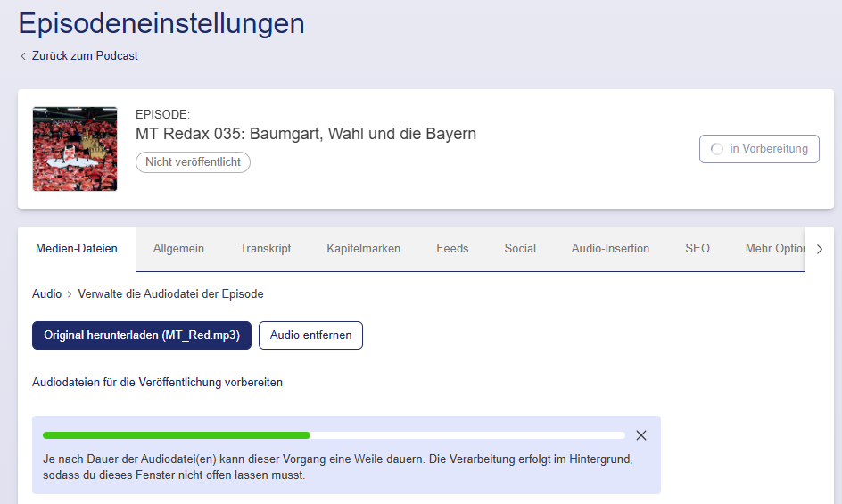The width and height of the screenshot is (842, 504).
Task: Click the green audio processing progress bar
Action: (177, 435)
